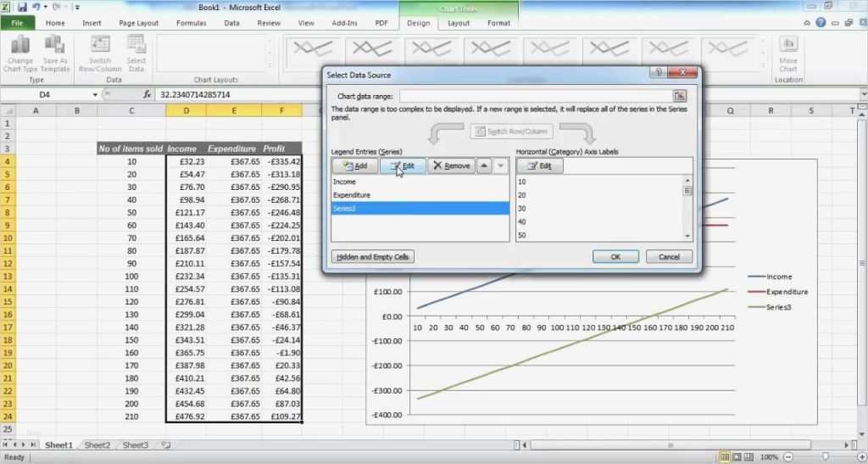Click Edit button under Horizontal Axis Labels
The image size is (868, 464).
[x=540, y=165]
